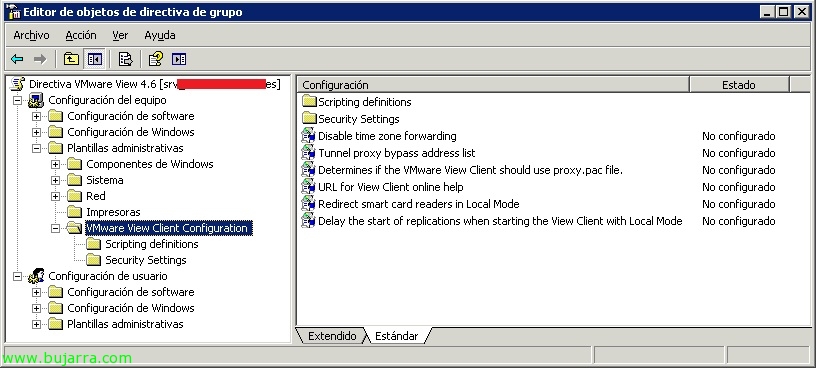Open the Ver menu
This screenshot has height=368, width=816.
coord(120,35)
